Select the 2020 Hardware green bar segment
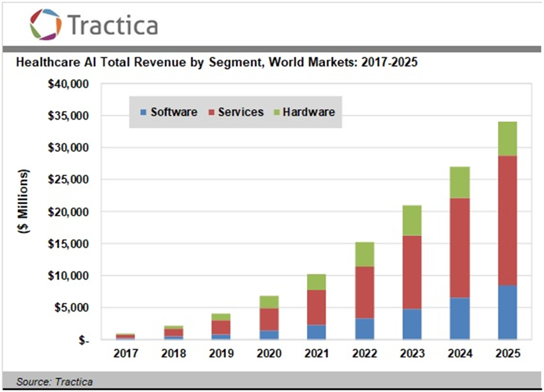This screenshot has width=544, height=392. click(269, 302)
